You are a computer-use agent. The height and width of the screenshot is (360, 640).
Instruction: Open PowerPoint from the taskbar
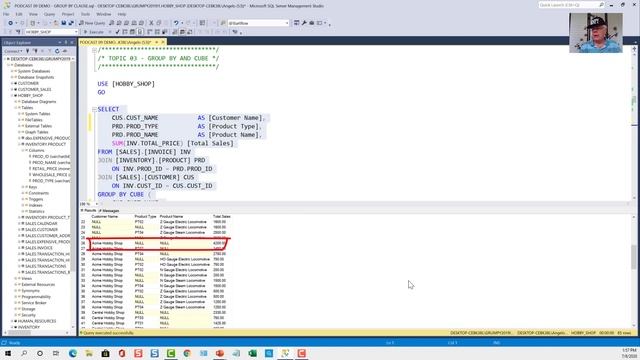click(220, 353)
